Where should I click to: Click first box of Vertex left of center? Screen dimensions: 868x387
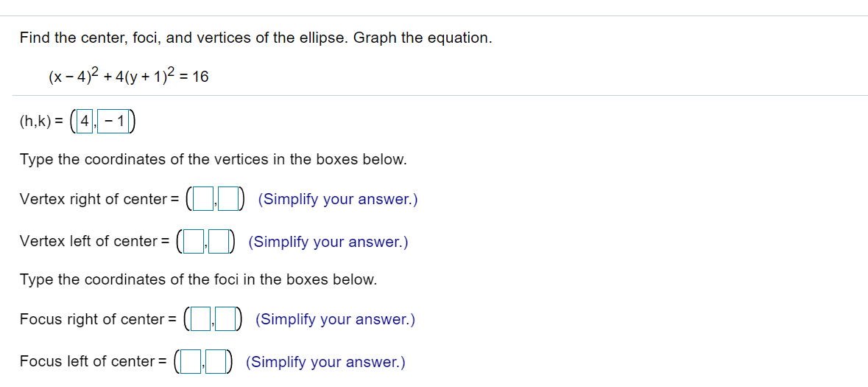(194, 241)
